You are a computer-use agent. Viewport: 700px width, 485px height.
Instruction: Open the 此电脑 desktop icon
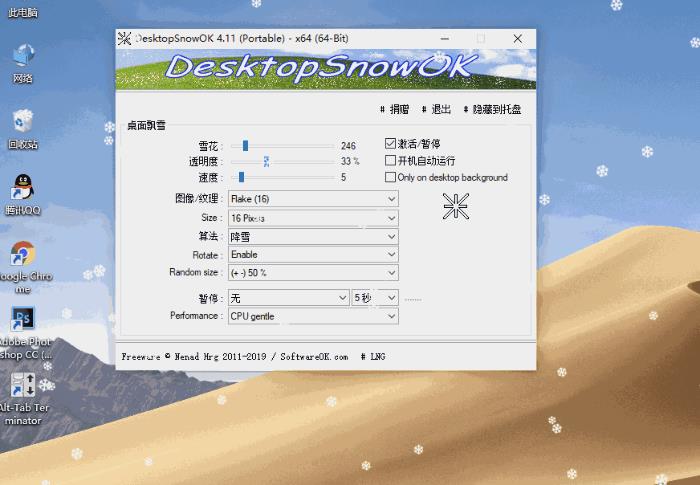point(23,11)
